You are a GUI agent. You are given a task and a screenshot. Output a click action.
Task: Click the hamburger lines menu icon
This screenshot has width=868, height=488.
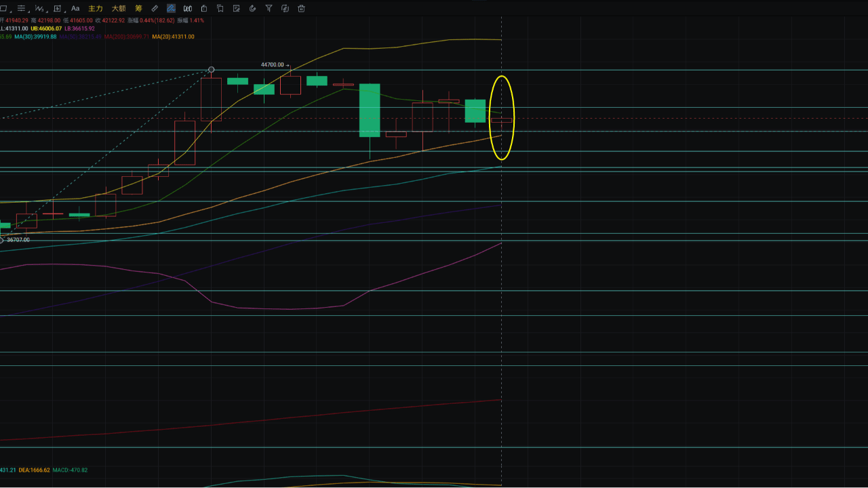[x=22, y=8]
